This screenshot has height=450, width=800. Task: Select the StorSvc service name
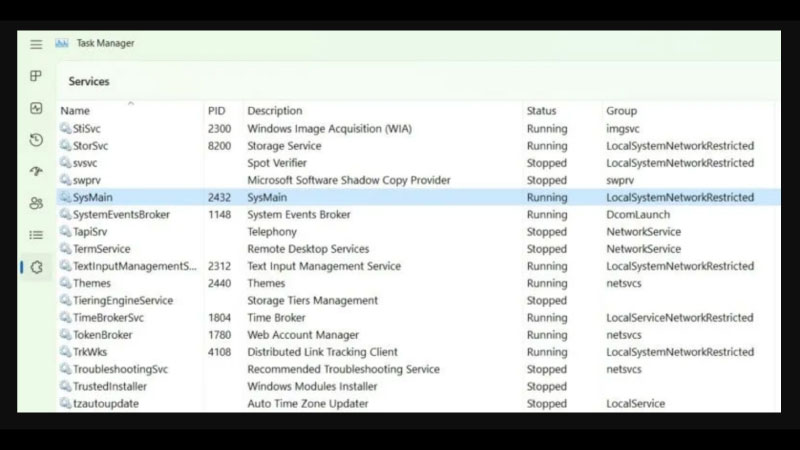(x=90, y=146)
